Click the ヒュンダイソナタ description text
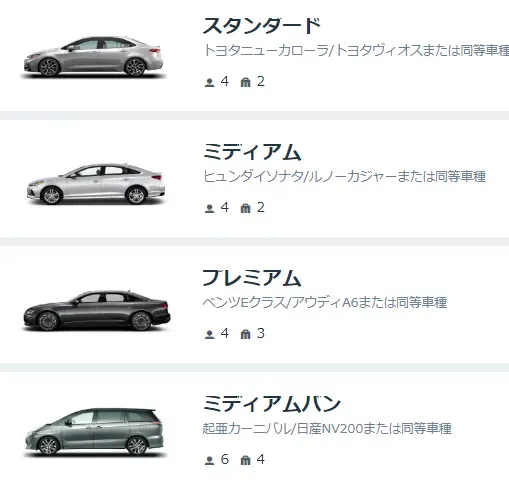Viewport: 509px width, 487px height. coord(344,176)
